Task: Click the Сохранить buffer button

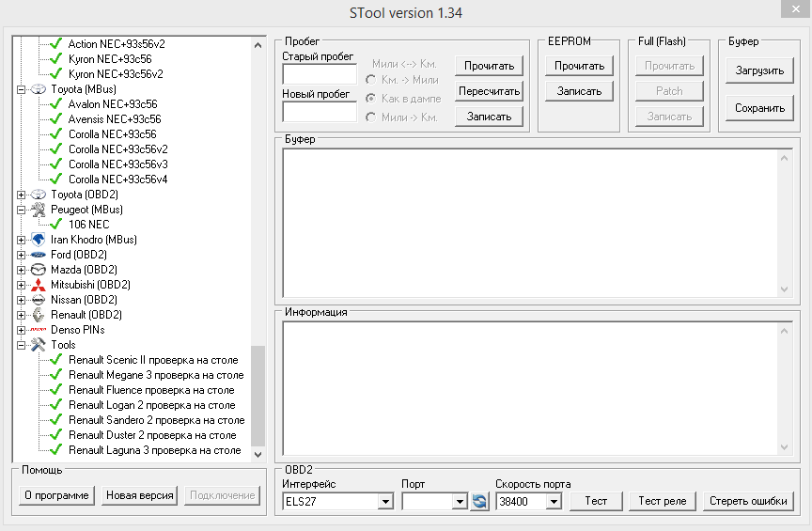Action: tap(759, 108)
